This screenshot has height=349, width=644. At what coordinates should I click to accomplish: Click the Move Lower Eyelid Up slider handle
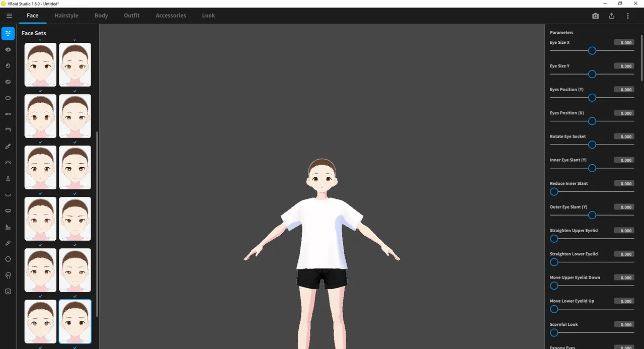point(554,309)
